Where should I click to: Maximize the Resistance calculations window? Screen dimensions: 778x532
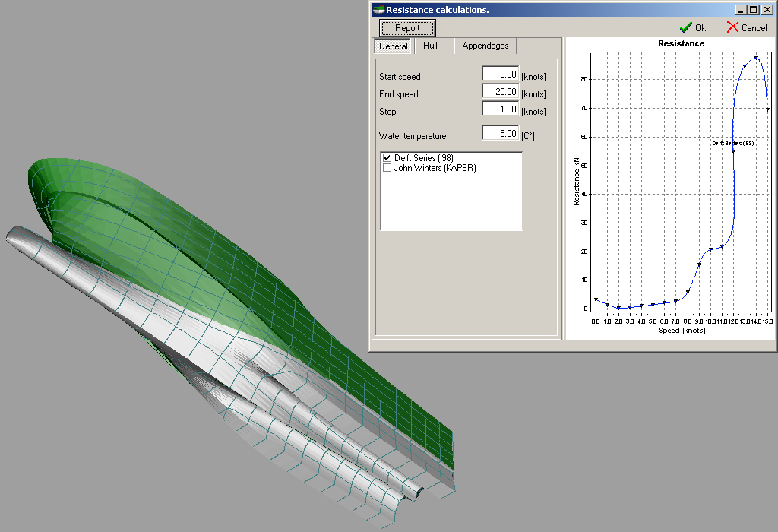click(x=753, y=9)
